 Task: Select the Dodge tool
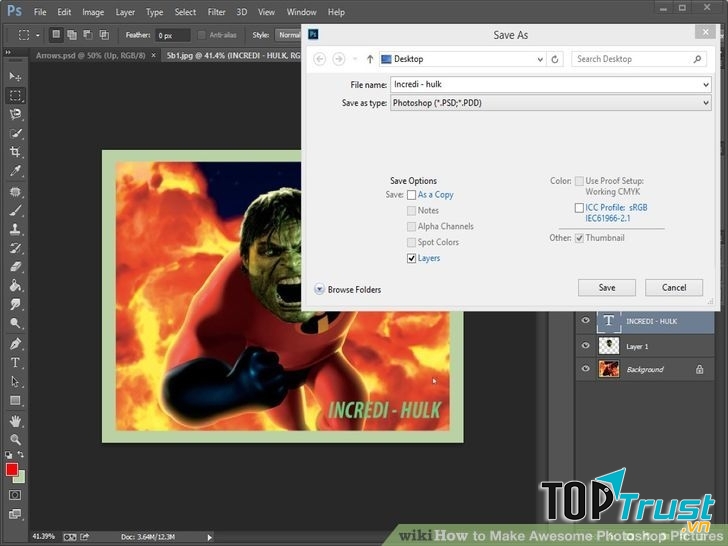(x=15, y=323)
